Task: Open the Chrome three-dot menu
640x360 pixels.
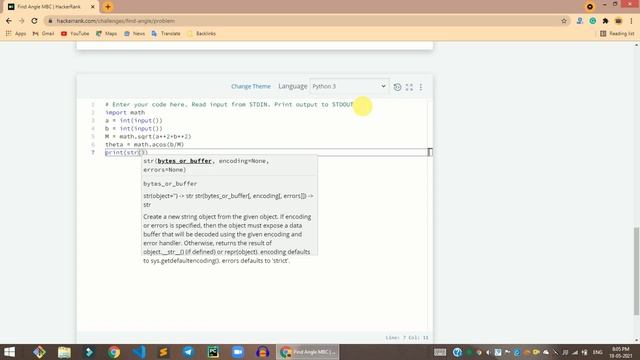Action: coord(631,21)
